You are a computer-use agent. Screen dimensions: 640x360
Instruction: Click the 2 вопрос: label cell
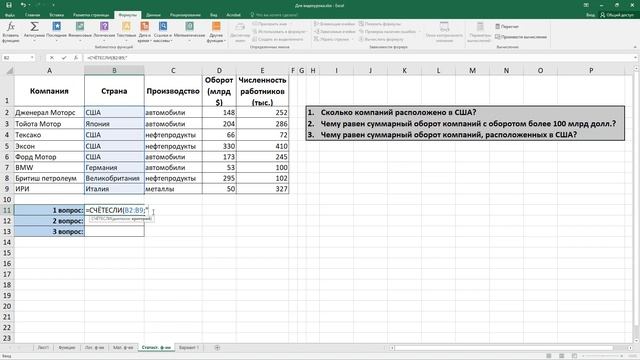(x=49, y=221)
